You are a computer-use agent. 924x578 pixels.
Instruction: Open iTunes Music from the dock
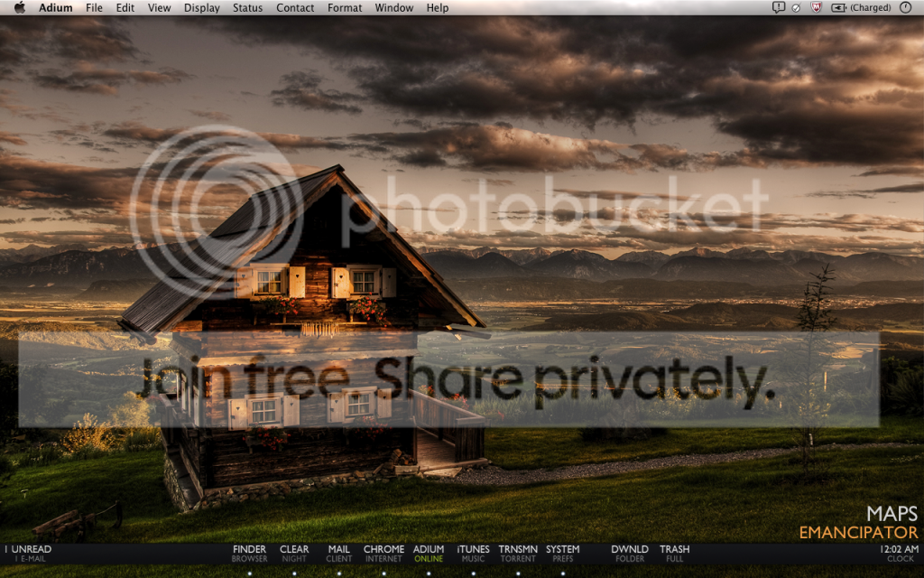click(x=473, y=554)
